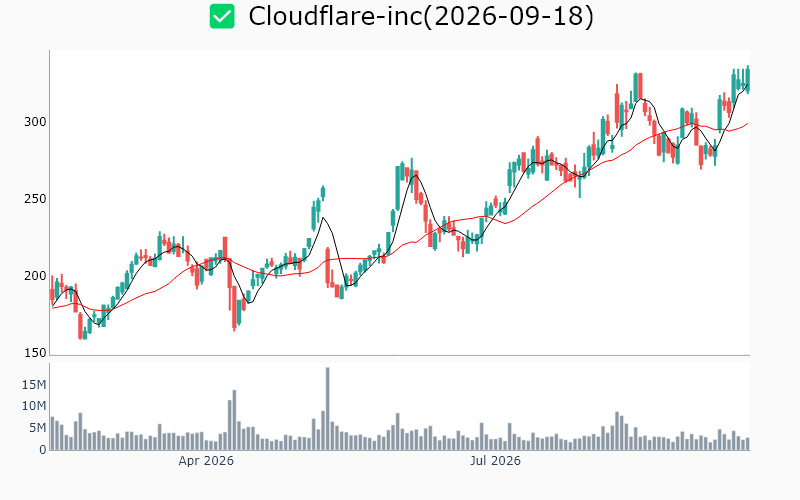Click the last green candlestick at far right
This screenshot has width=800, height=500.
(x=748, y=80)
